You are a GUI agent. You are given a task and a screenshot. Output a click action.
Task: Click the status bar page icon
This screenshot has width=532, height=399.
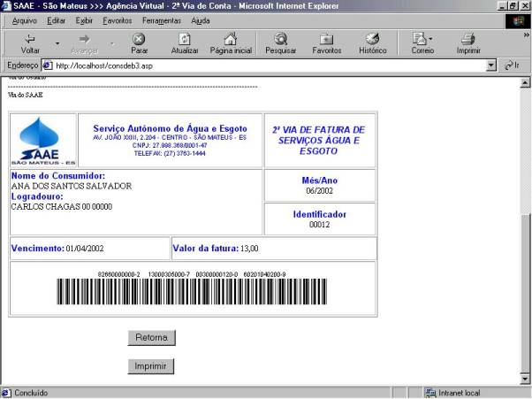click(x=6, y=393)
